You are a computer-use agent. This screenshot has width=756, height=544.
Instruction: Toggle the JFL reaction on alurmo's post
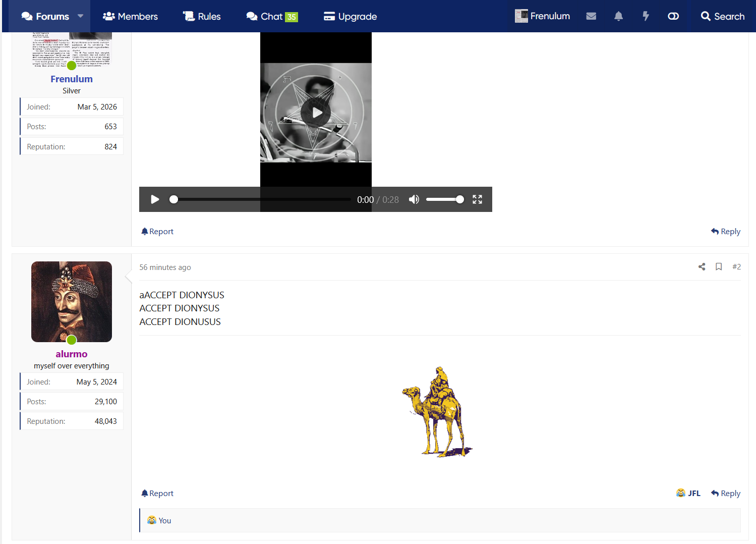tap(688, 494)
